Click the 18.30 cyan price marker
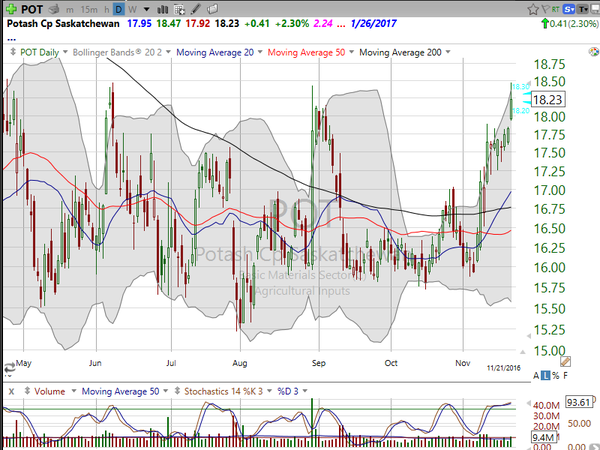600x450 pixels. point(521,87)
